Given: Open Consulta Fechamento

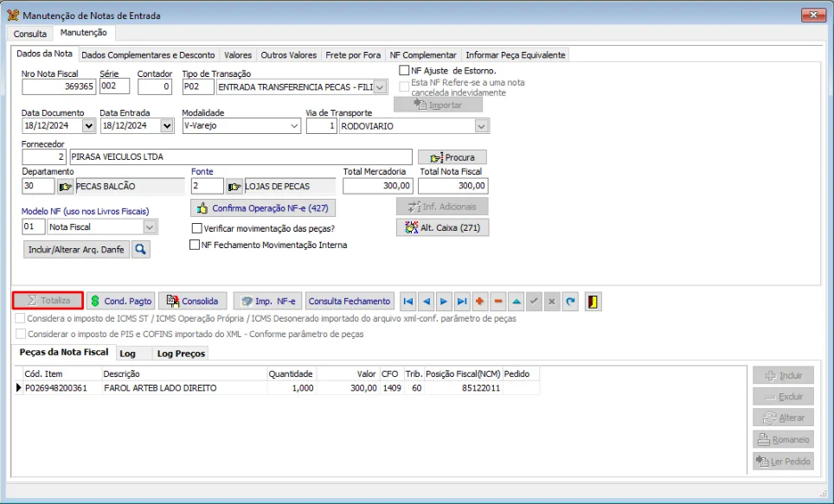Looking at the screenshot, I should pyautogui.click(x=350, y=301).
